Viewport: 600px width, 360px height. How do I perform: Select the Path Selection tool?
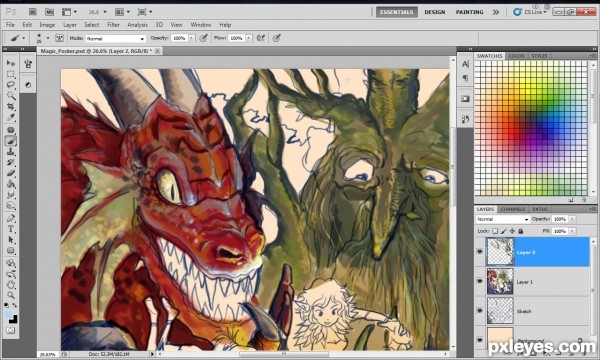tap(11, 240)
